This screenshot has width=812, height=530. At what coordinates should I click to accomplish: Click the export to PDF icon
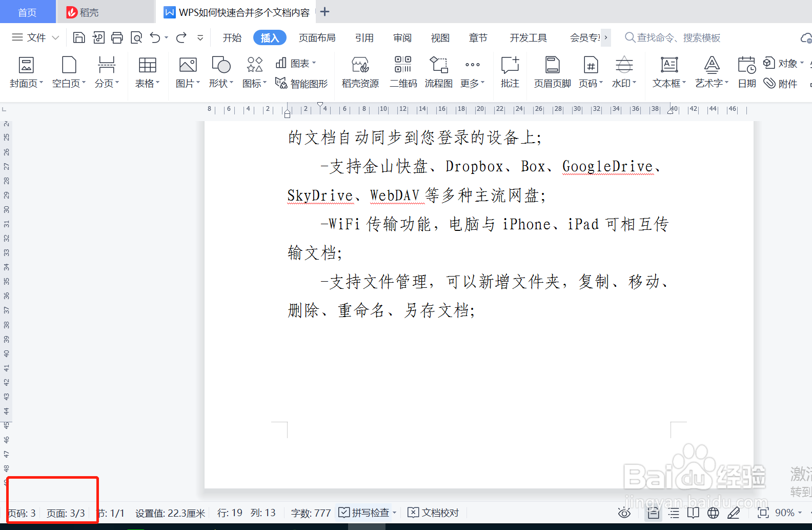click(x=98, y=37)
